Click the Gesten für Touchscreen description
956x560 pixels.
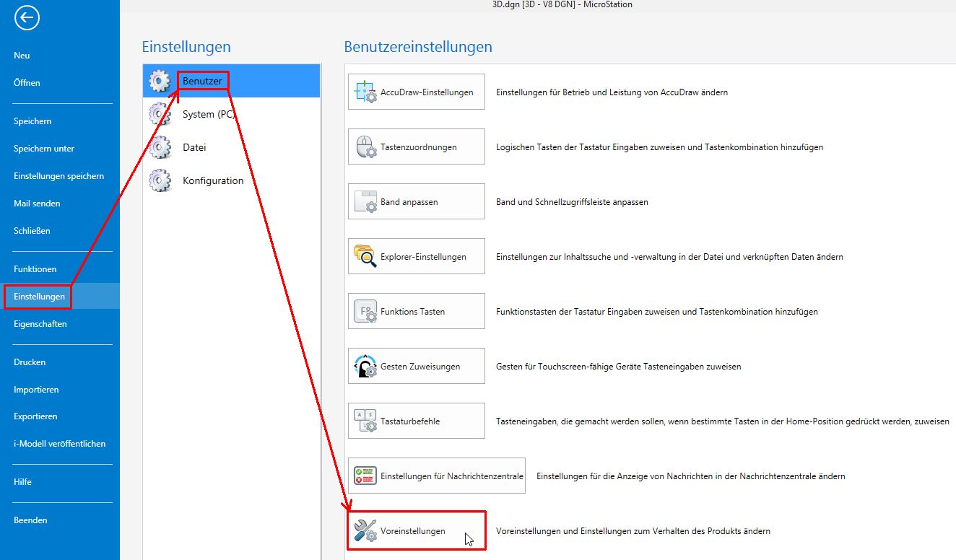click(618, 367)
